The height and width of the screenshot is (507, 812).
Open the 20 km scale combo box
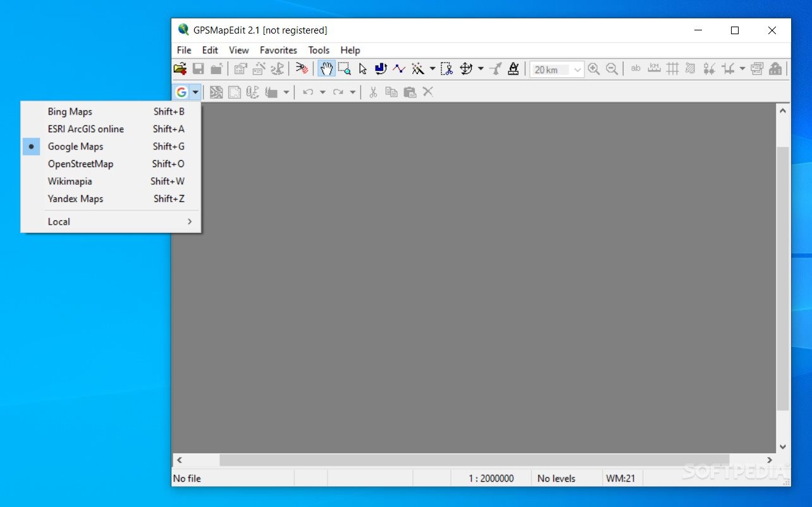[x=557, y=70]
